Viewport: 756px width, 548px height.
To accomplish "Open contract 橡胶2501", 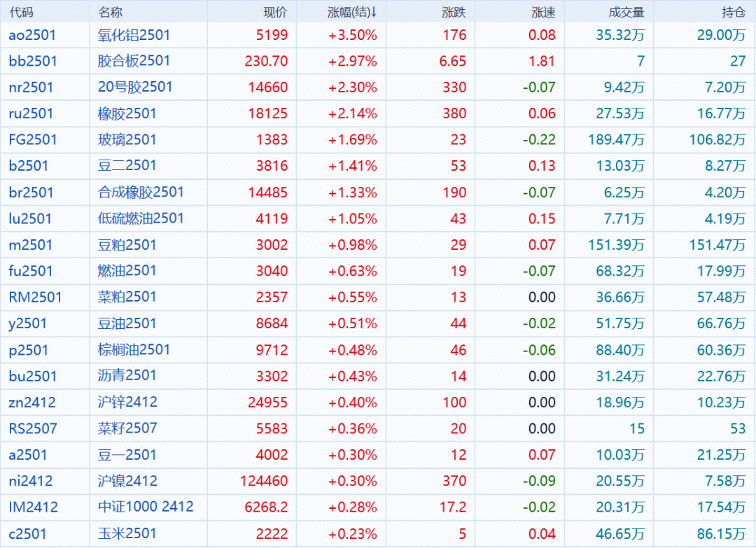I will 127,113.
